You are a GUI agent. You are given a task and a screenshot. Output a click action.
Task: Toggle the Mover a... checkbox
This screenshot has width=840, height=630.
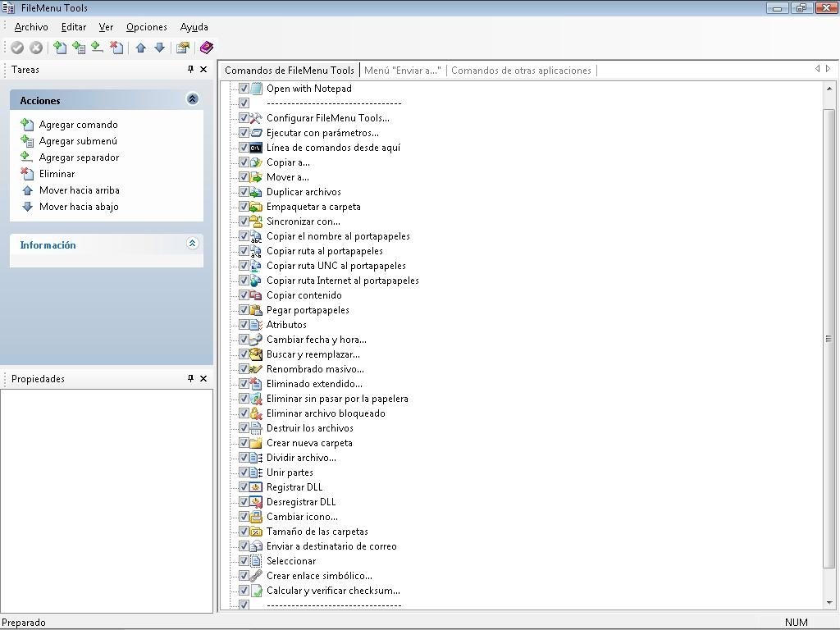244,177
